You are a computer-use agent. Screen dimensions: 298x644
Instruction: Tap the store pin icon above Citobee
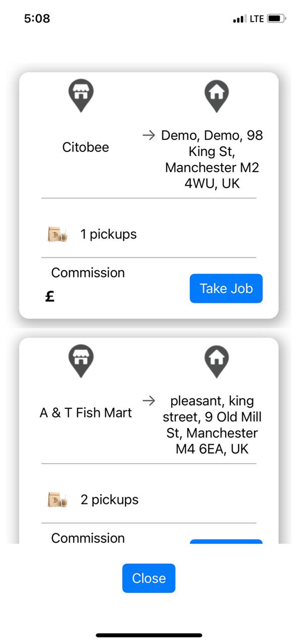coord(81,96)
